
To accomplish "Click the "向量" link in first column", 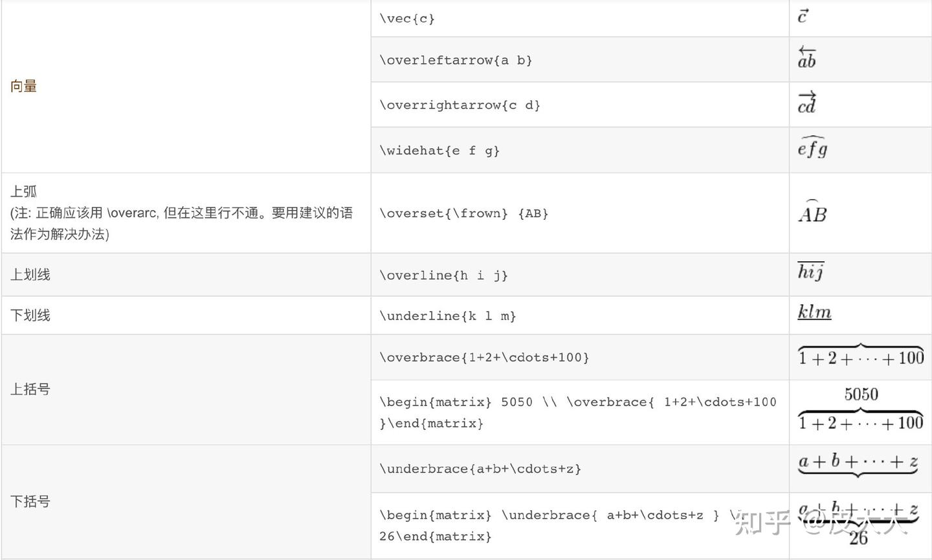I will (23, 86).
